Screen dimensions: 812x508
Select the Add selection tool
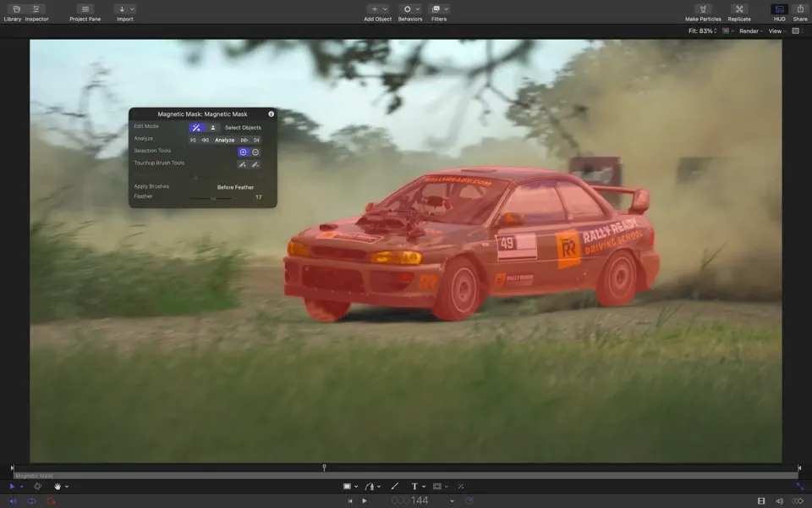tap(243, 152)
